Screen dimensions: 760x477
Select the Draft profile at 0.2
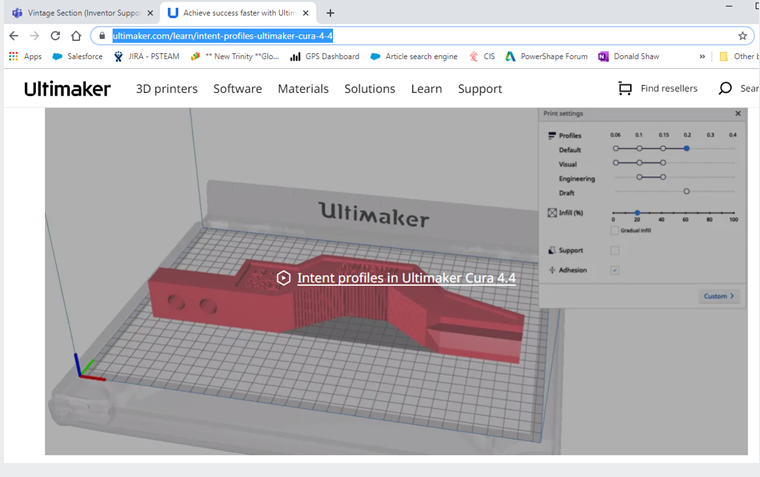coord(686,191)
